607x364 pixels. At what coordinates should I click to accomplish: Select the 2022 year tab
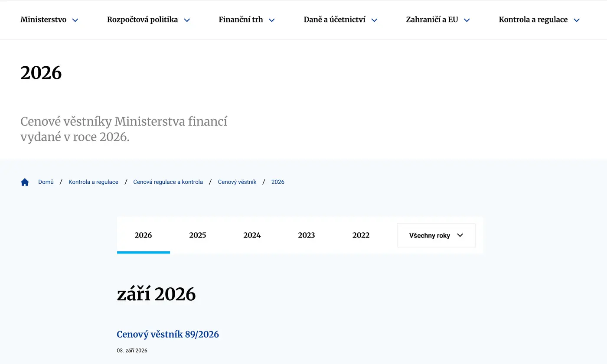[x=361, y=235]
